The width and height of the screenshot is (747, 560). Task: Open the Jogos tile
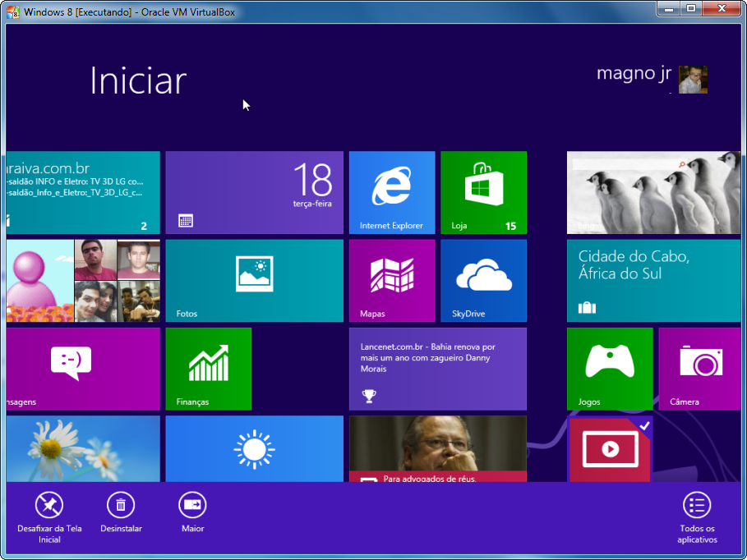point(609,368)
